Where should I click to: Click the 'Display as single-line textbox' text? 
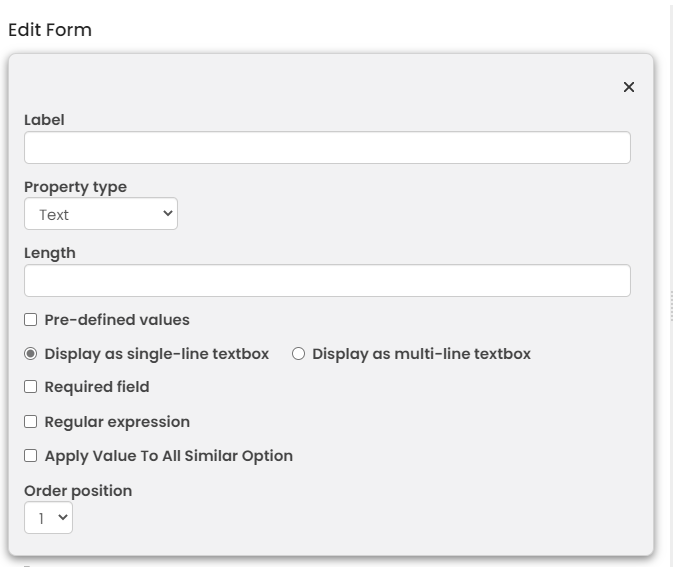157,354
